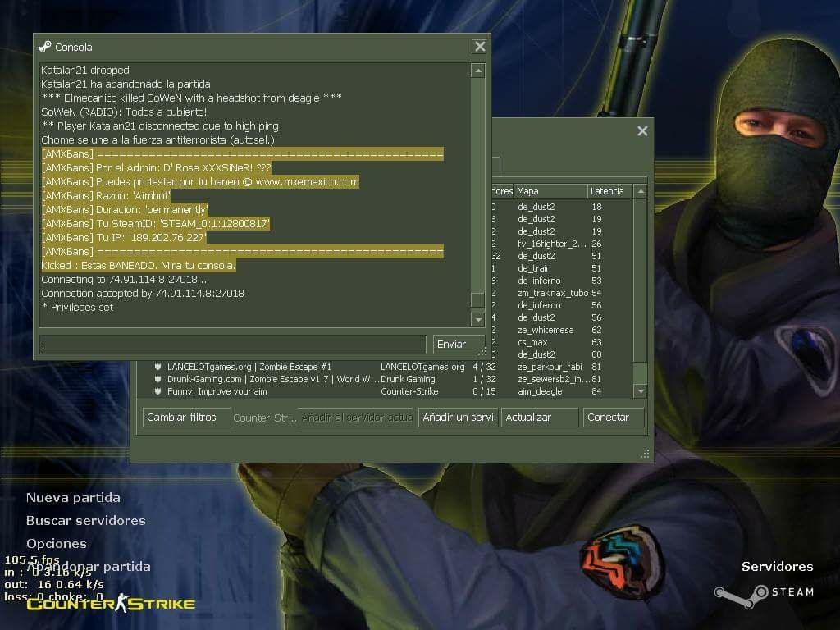The height and width of the screenshot is (630, 840).
Task: Click the AMXBans "Tu IP" line
Action: tap(124, 237)
